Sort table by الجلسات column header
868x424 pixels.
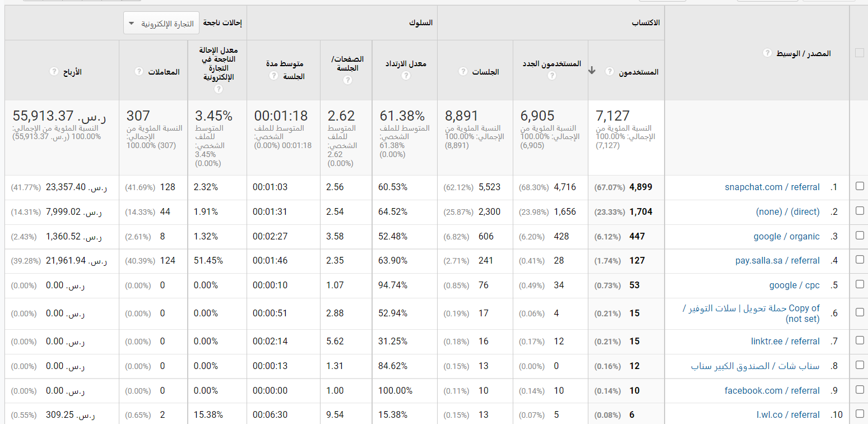485,72
